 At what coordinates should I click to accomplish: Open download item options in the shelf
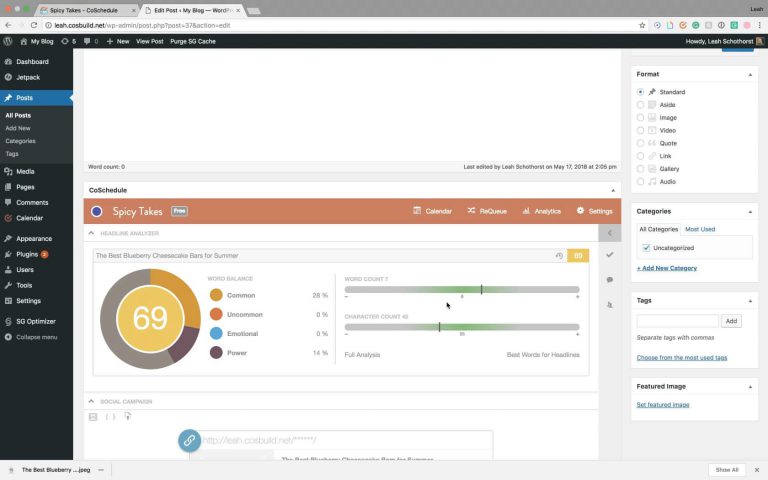101,470
